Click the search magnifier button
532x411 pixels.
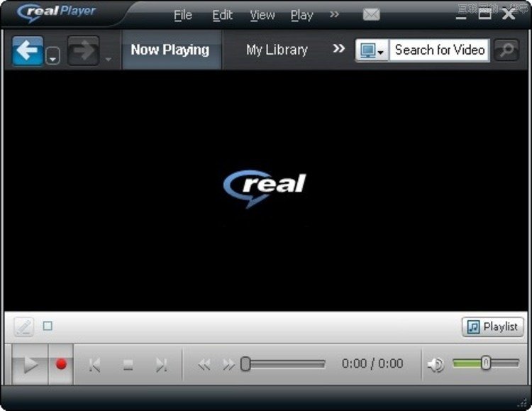[506, 50]
